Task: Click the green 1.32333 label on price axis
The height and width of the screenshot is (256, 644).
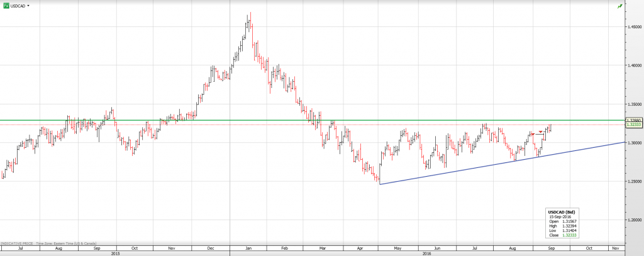Action: 634,125
